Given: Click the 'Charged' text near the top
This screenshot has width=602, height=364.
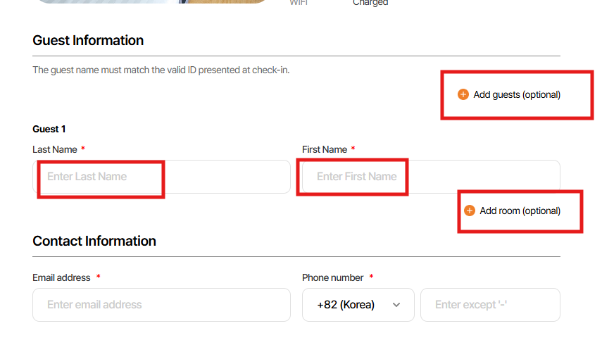Looking at the screenshot, I should 370,3.
